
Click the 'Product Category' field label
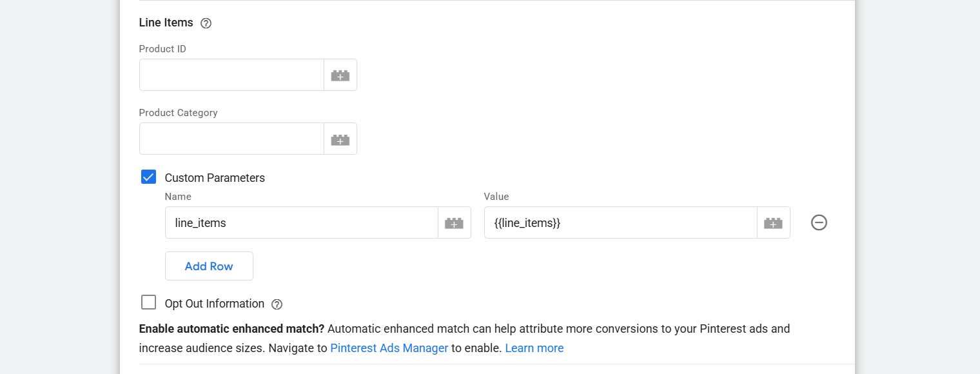coord(178,113)
